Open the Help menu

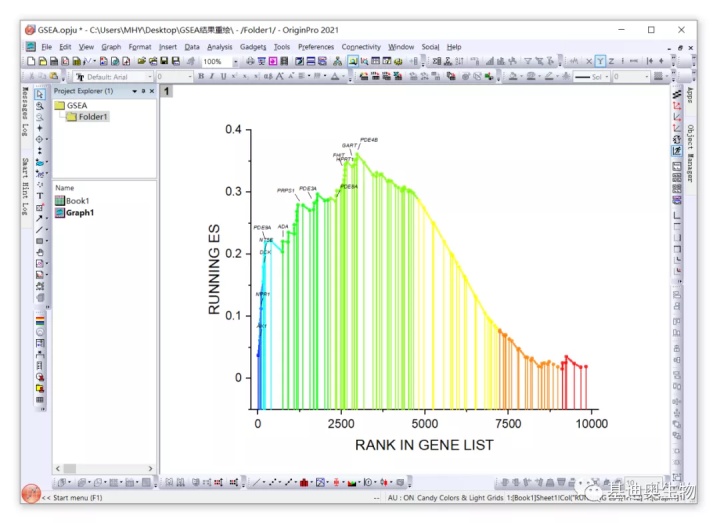(x=454, y=47)
